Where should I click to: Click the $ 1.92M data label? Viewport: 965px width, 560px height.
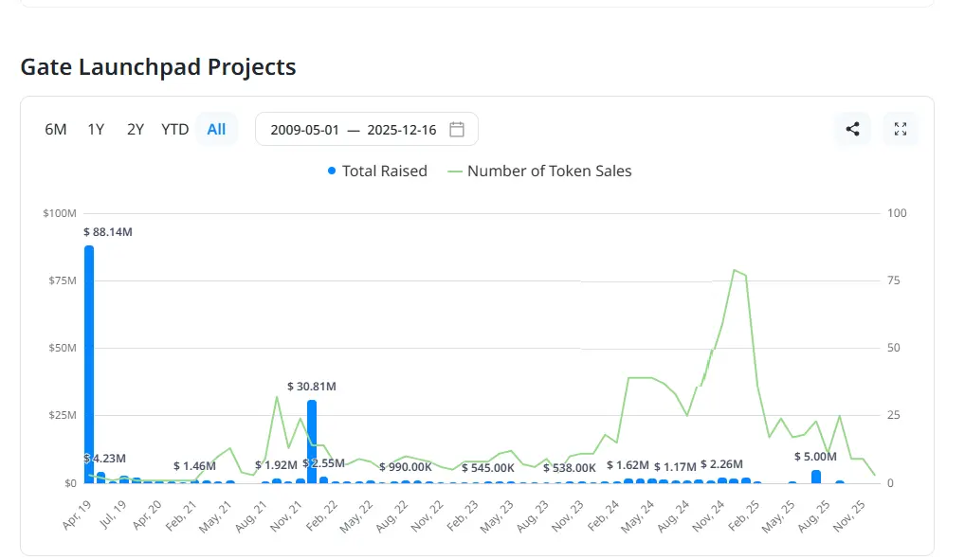tap(277, 465)
